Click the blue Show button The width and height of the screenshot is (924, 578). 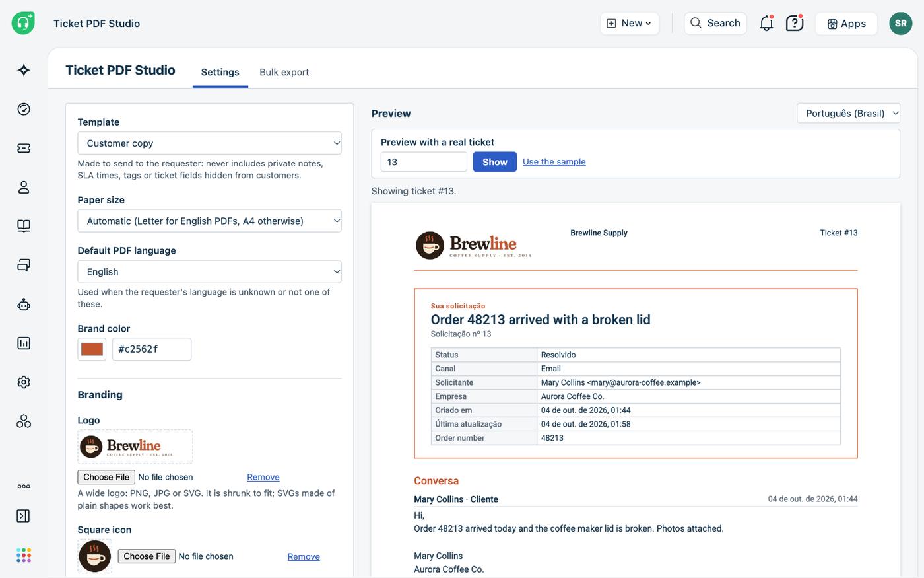tap(494, 162)
